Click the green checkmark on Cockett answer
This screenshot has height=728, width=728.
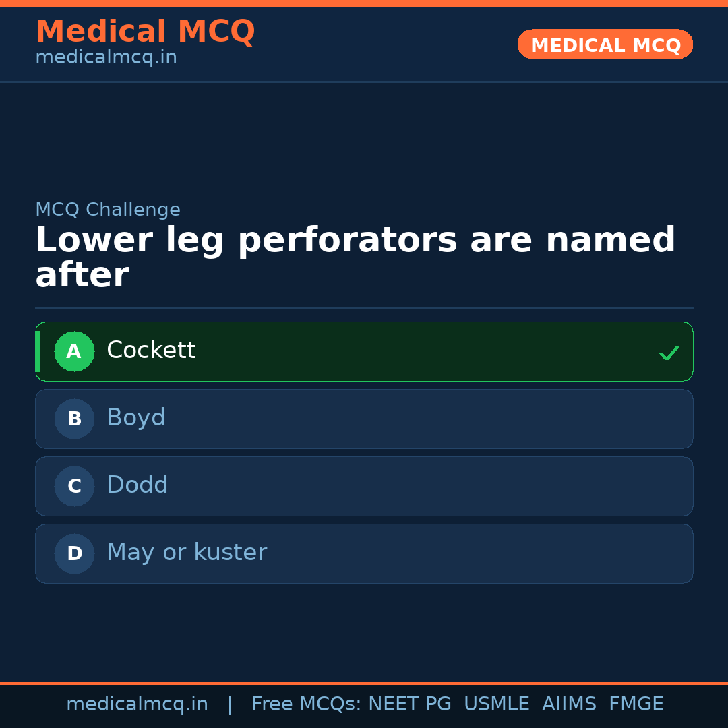pyautogui.click(x=669, y=351)
